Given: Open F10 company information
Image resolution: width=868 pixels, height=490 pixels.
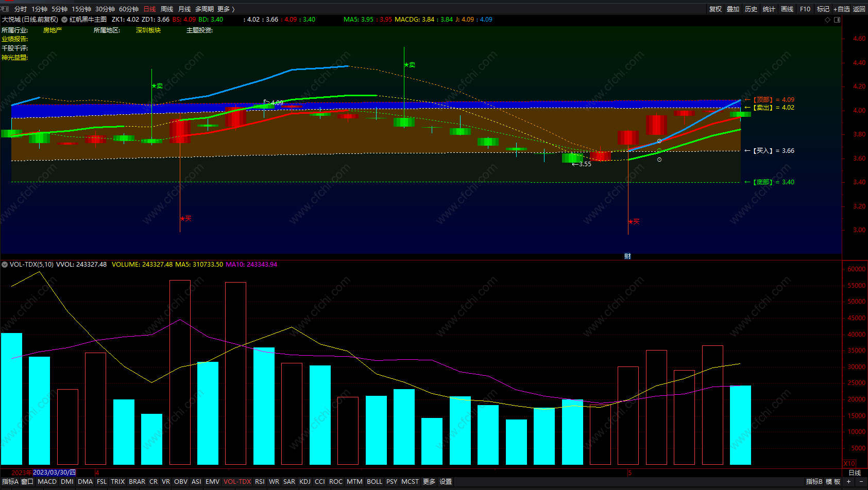Looking at the screenshot, I should [805, 9].
